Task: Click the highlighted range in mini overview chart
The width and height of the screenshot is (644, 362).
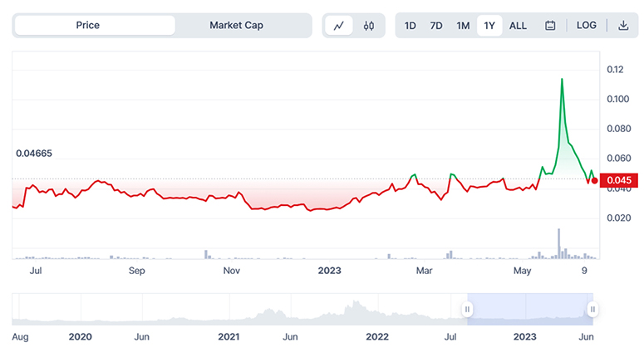Action: [529, 310]
